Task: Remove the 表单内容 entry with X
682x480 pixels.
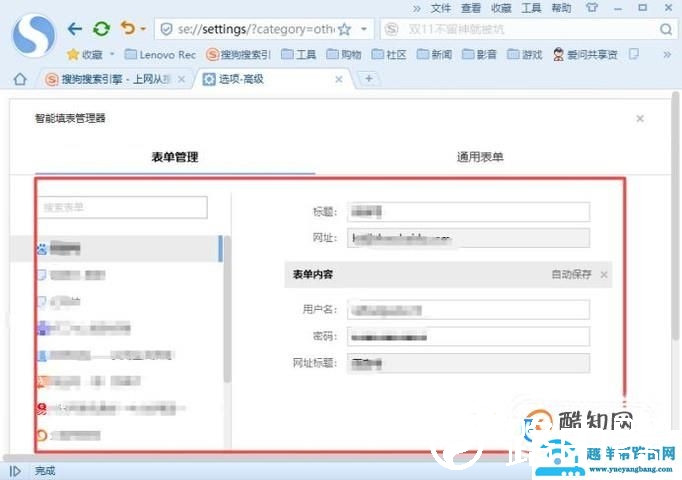Action: point(604,275)
